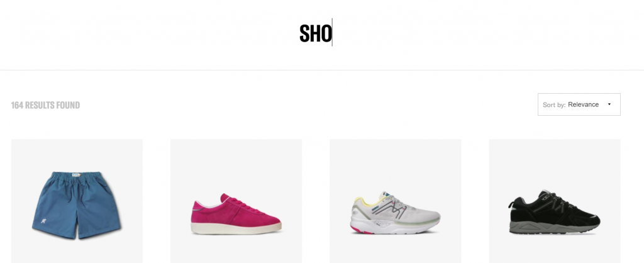
Task: Click the cream sole of pink sneaker
Action: [x=236, y=228]
